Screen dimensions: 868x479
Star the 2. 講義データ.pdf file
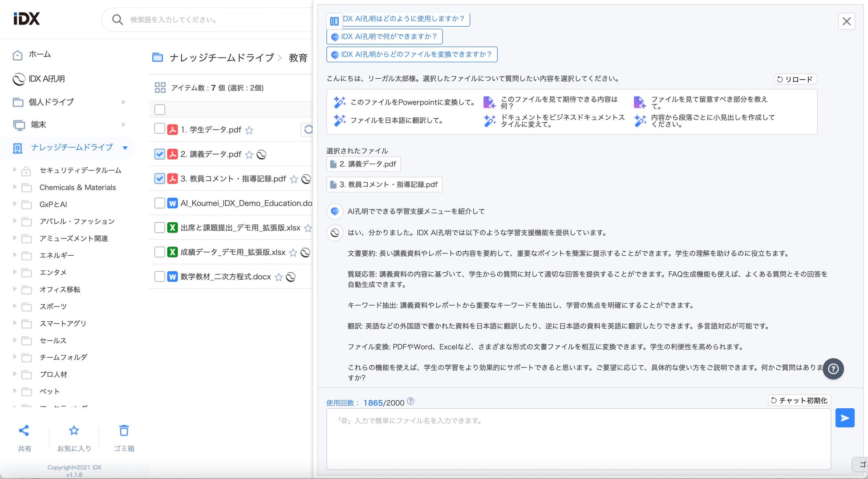(x=249, y=155)
